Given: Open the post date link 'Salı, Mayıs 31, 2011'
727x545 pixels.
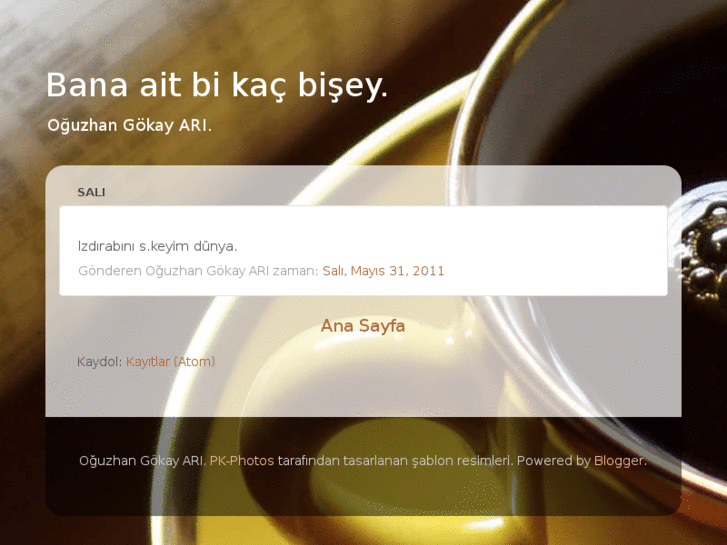Looking at the screenshot, I should [x=383, y=271].
